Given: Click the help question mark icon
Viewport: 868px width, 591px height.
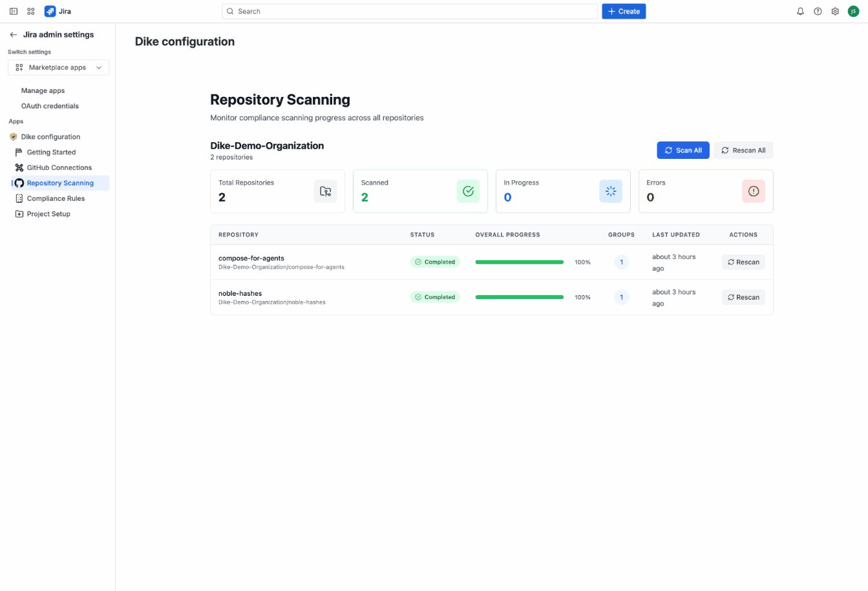Looking at the screenshot, I should click(818, 11).
